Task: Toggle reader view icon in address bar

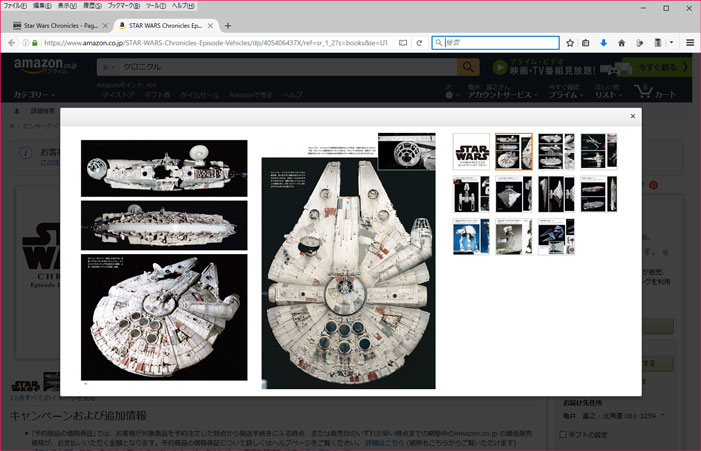Action: click(x=403, y=43)
